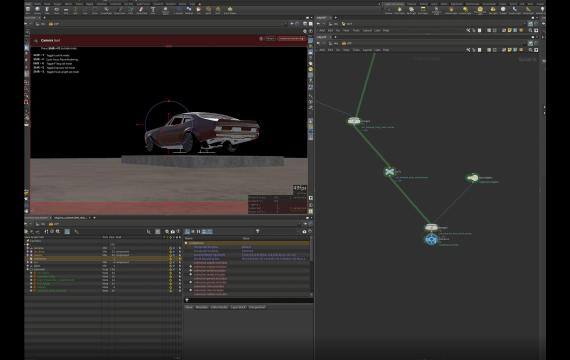Image resolution: width=570 pixels, height=360 pixels.
Task: Select the light node in the network
Action: [x=472, y=178]
